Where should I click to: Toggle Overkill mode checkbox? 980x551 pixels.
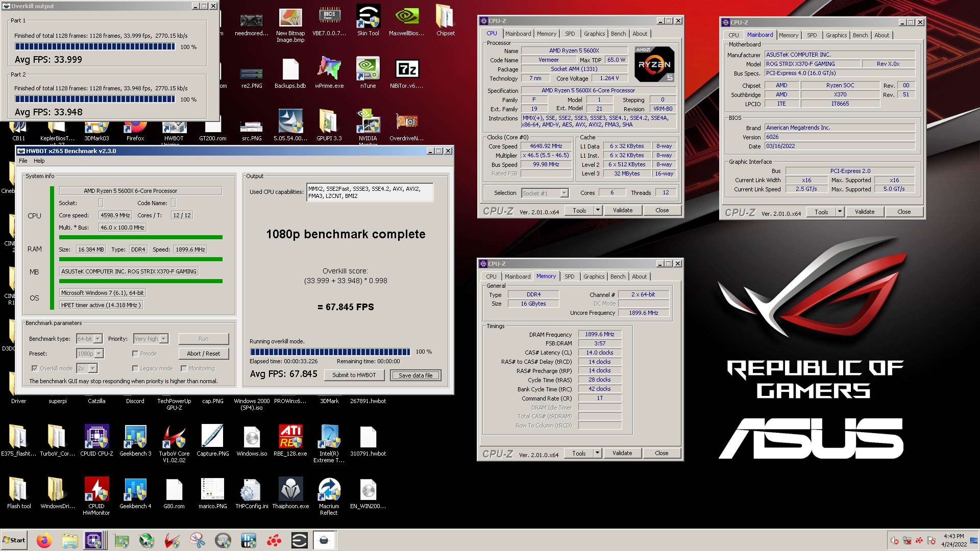pyautogui.click(x=35, y=368)
